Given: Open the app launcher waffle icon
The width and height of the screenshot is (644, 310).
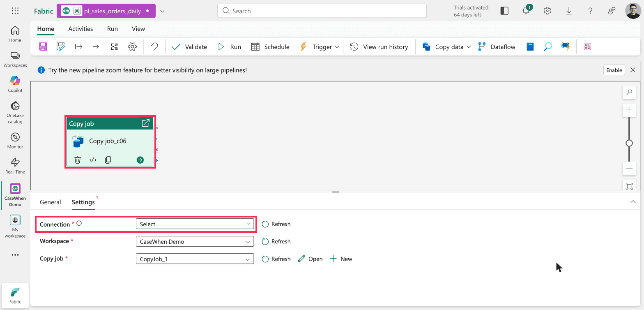Looking at the screenshot, I should point(15,11).
